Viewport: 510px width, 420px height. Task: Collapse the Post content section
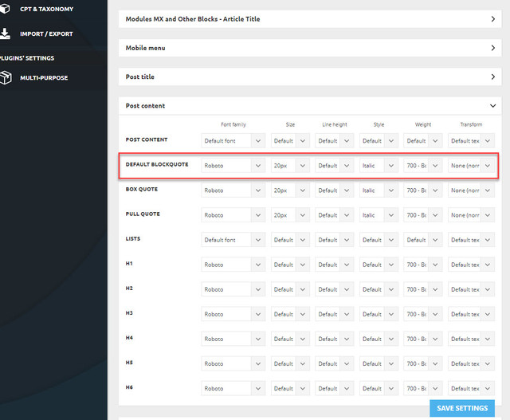(x=310, y=106)
